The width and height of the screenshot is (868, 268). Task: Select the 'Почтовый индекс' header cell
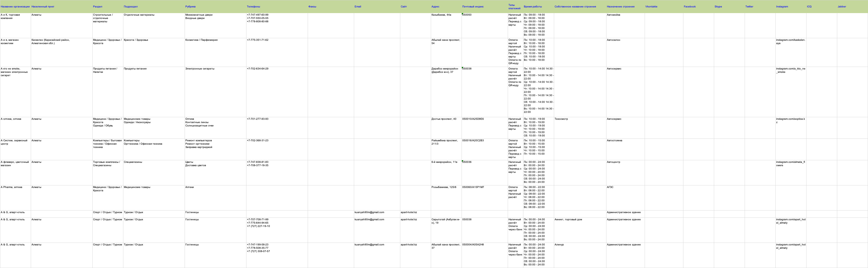(x=485, y=6)
